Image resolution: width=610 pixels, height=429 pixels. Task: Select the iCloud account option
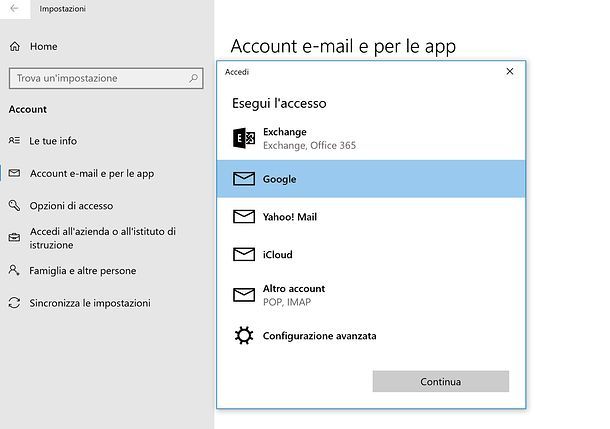pyautogui.click(x=371, y=254)
